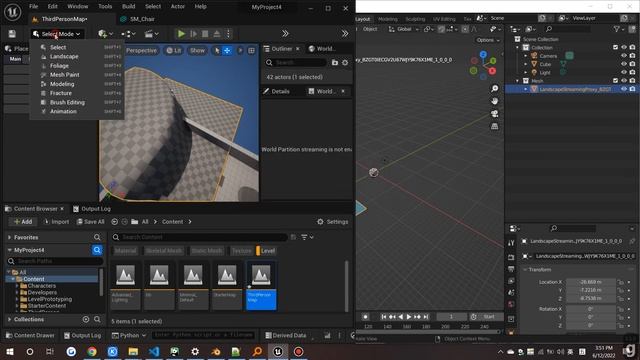Viewport: 640px width, 360px height.
Task: Click the viewport layout grid icon
Action: tap(251, 51)
